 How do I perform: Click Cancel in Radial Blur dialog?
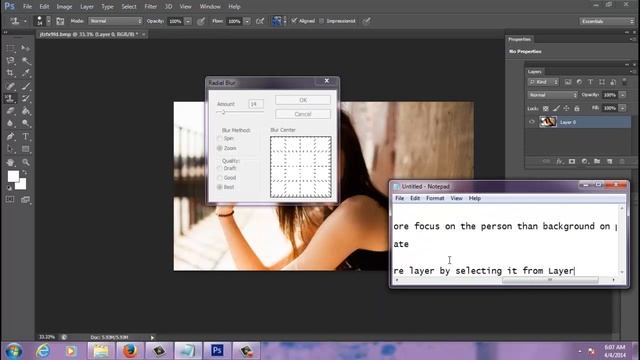[x=303, y=114]
